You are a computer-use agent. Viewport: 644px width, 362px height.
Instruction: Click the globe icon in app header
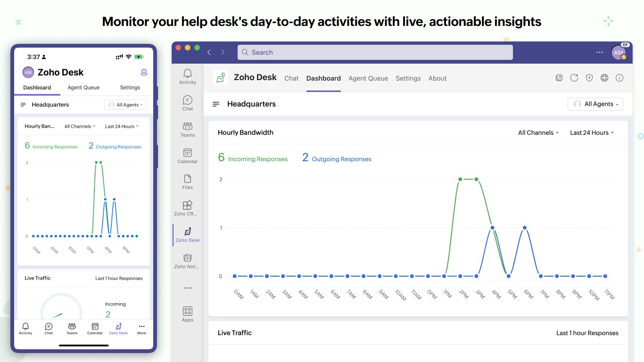click(x=604, y=78)
